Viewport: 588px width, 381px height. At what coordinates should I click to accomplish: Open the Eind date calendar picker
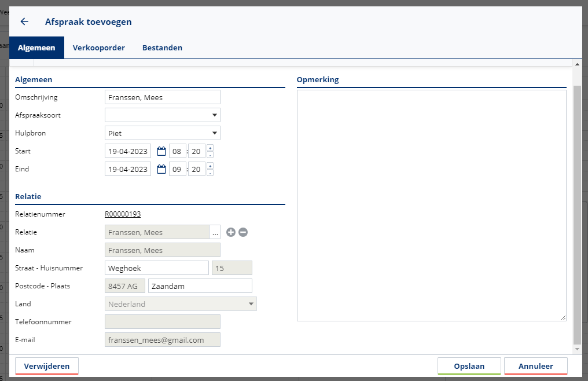coord(161,169)
